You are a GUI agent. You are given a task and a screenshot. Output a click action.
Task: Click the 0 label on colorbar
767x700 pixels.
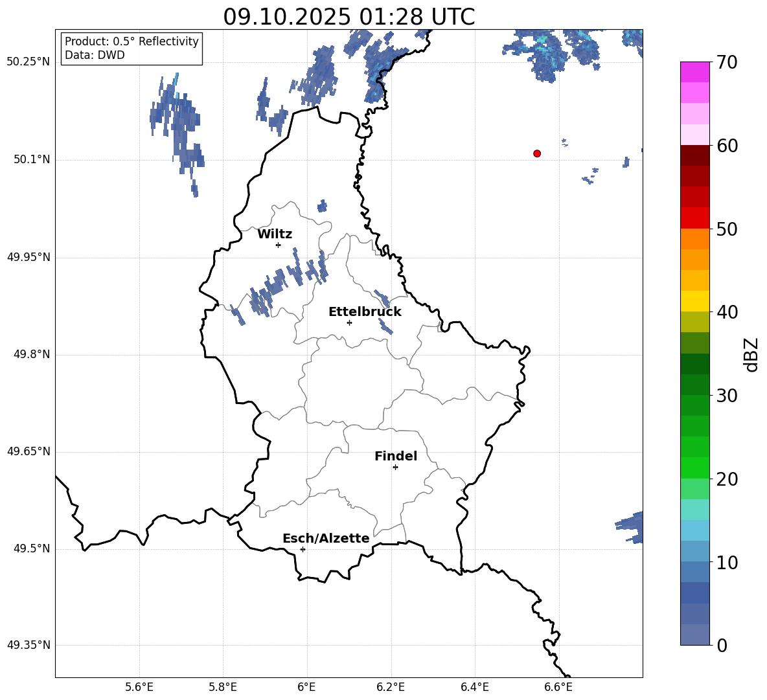click(722, 646)
